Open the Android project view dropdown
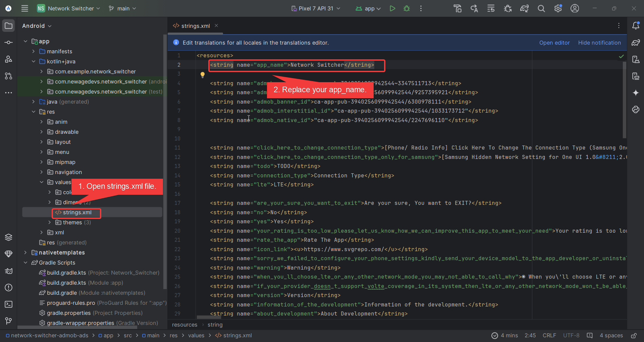644x342 pixels. [37, 26]
